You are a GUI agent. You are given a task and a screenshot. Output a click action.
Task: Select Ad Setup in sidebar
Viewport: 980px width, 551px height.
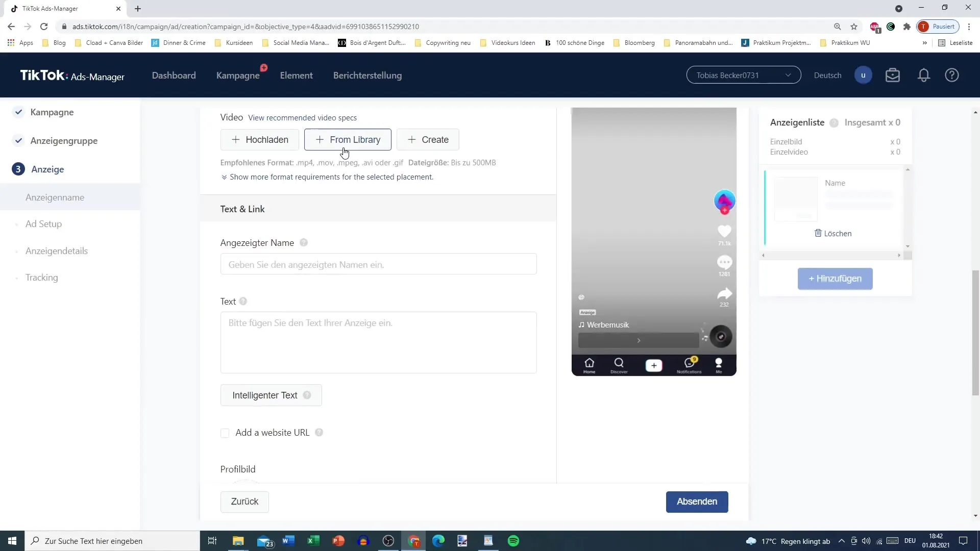(x=44, y=224)
